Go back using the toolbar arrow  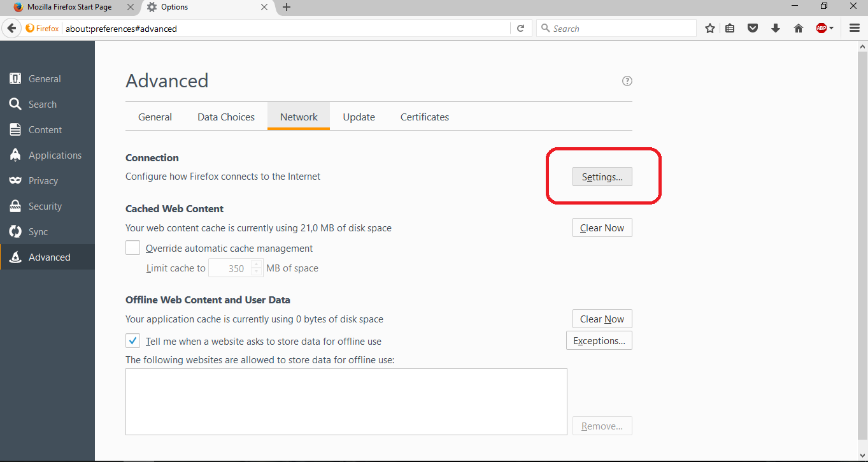click(x=11, y=29)
